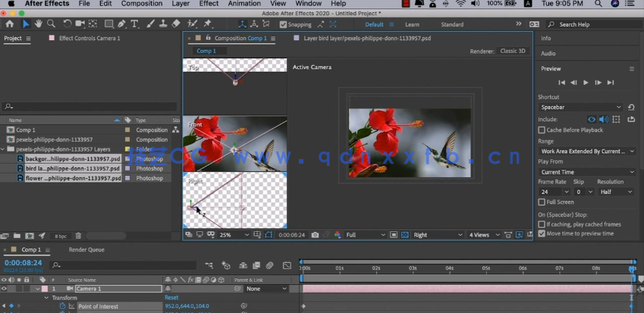
Task: Select the Home icon in the toolbar
Action: coord(9,23)
